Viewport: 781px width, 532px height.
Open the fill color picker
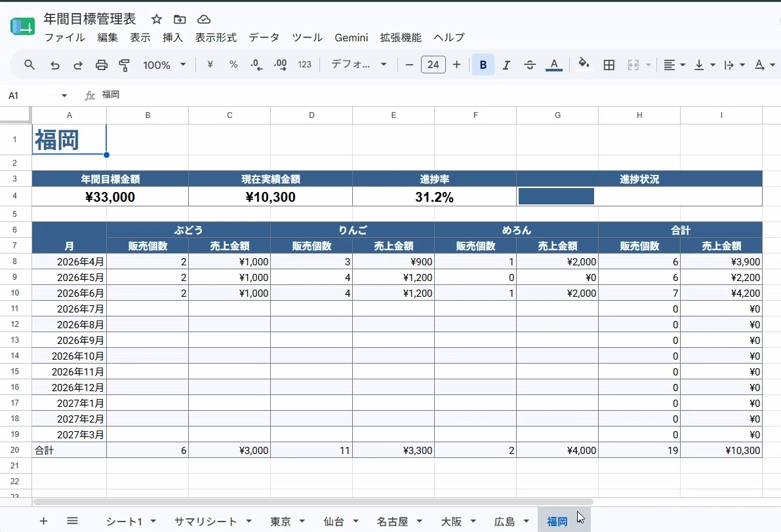tap(584, 65)
